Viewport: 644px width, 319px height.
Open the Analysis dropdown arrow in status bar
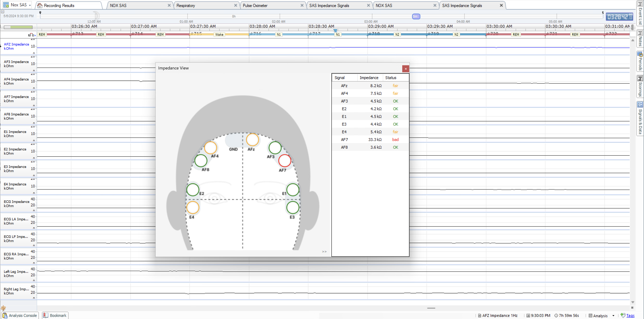[613, 316]
